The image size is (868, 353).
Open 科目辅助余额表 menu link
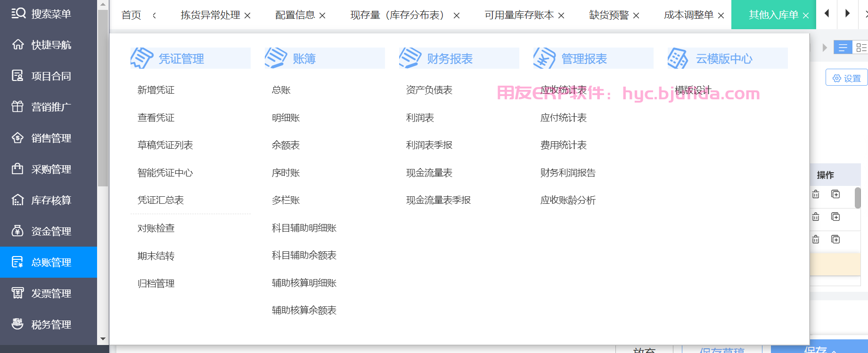(x=304, y=255)
